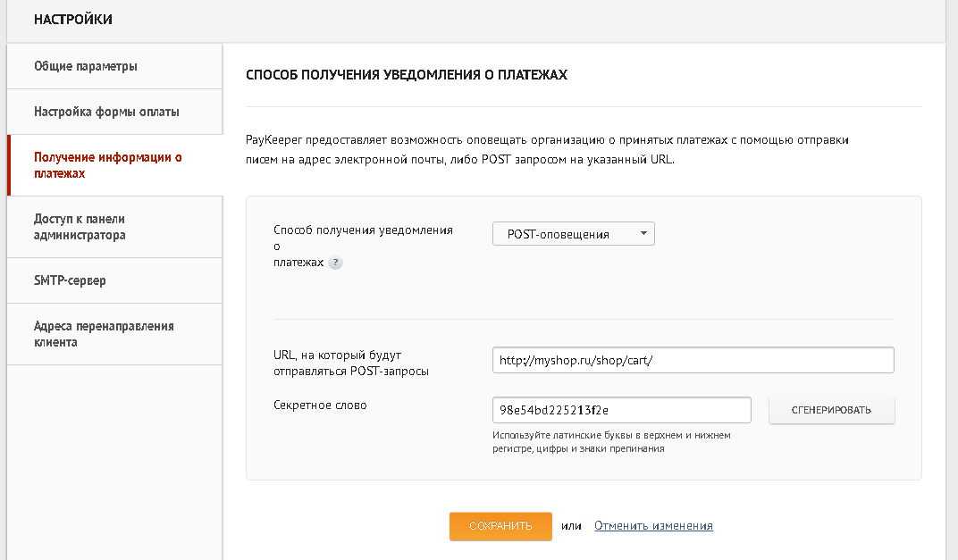Viewport: 958px width, 560px height.
Task: Go to Настройка формы оплаты
Action: tap(106, 112)
